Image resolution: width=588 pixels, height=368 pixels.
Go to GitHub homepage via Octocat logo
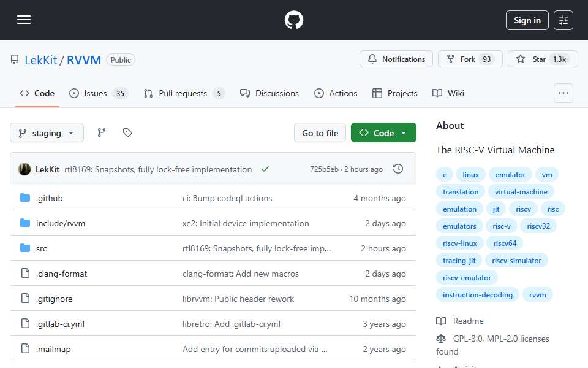tap(293, 20)
